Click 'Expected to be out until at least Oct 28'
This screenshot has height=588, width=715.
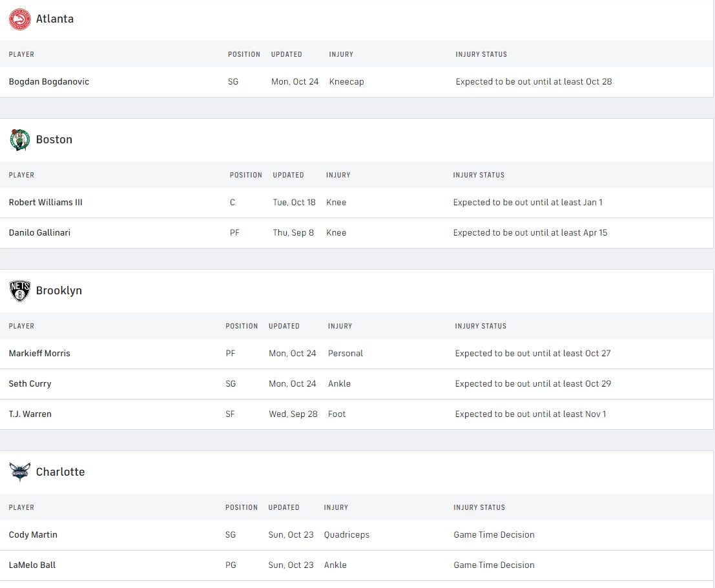(534, 81)
